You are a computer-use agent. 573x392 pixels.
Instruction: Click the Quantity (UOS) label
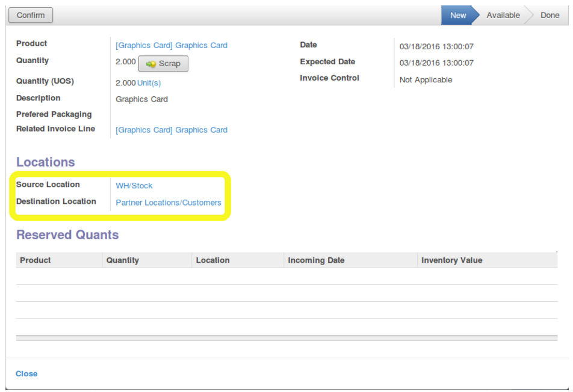[x=45, y=81]
